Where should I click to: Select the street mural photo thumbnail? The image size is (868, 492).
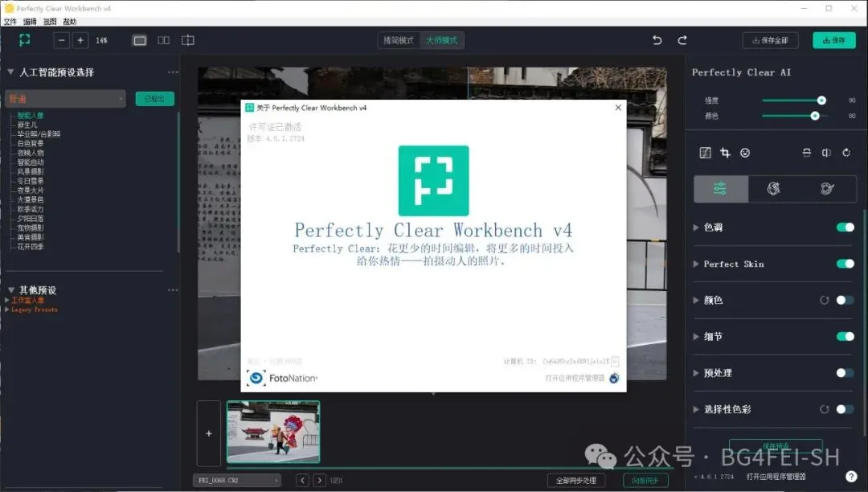[x=273, y=433]
